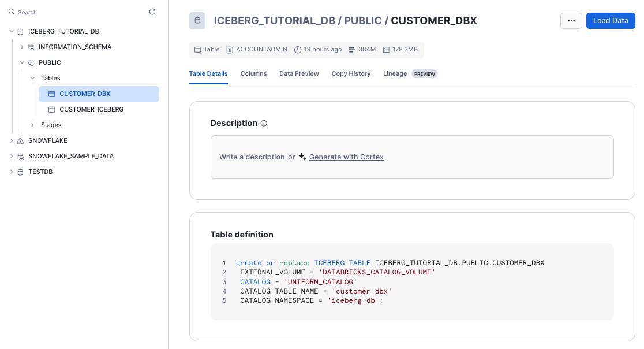The image size is (644, 349).
Task: Open the Data Preview tab
Action: click(x=299, y=73)
